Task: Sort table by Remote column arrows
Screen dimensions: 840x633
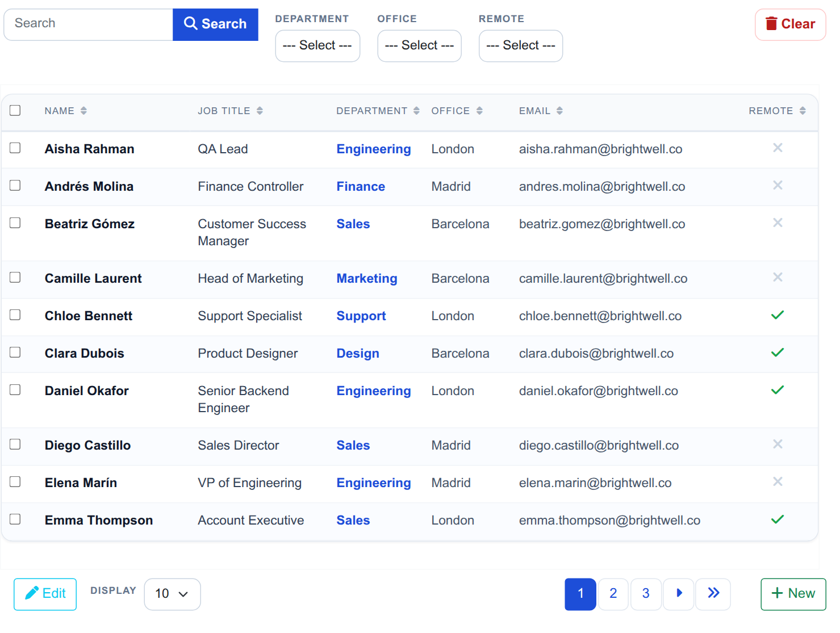Action: pyautogui.click(x=803, y=111)
